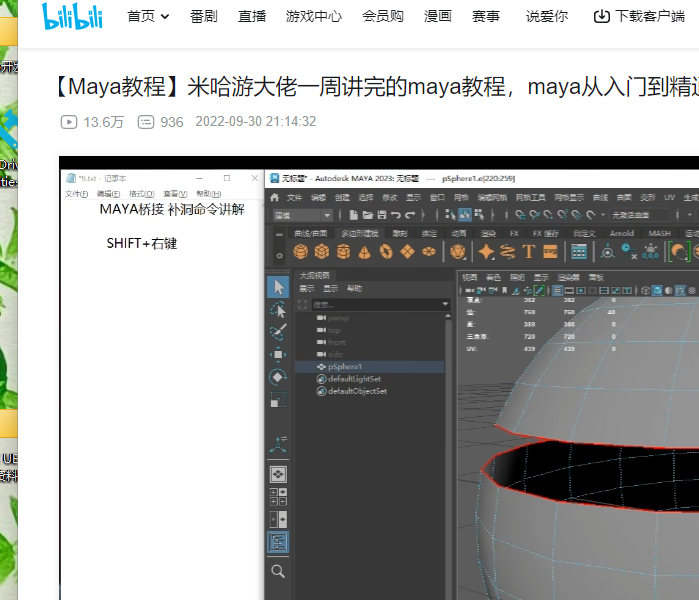Create a polygon sphere from shelf
This screenshot has height=600, width=699.
coord(300,252)
